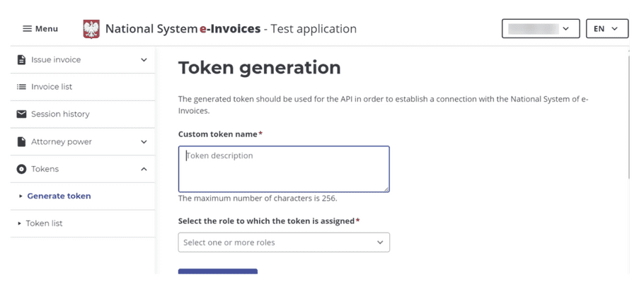Go to Invoice list in sidebar
Screen dimensions: 644x294
[52, 87]
